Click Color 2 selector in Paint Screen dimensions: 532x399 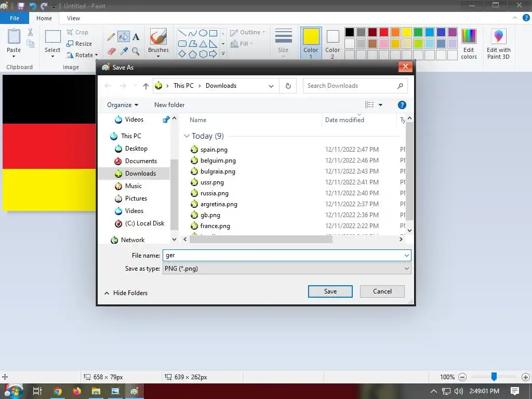332,44
